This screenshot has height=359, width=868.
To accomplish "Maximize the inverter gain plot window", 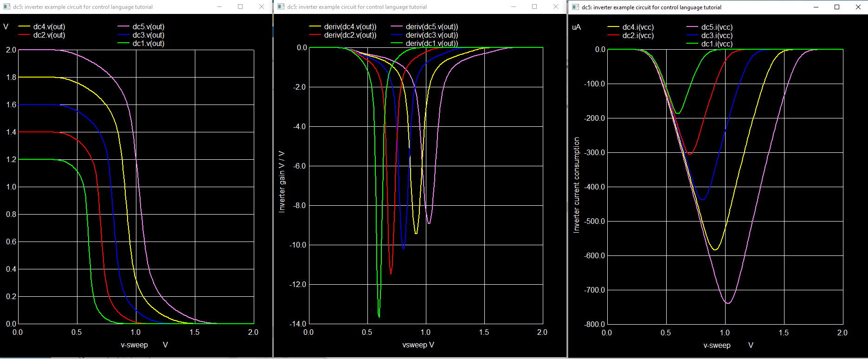I will (534, 7).
